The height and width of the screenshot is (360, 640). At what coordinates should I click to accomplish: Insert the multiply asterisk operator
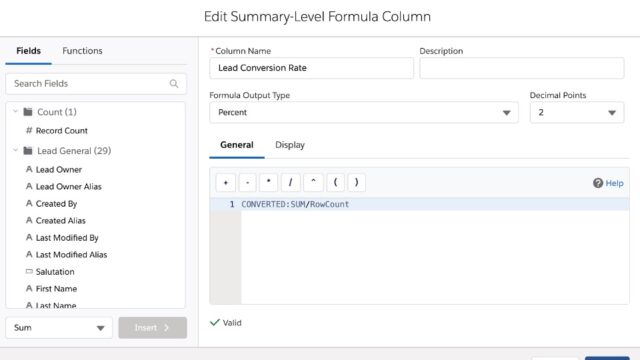click(269, 182)
